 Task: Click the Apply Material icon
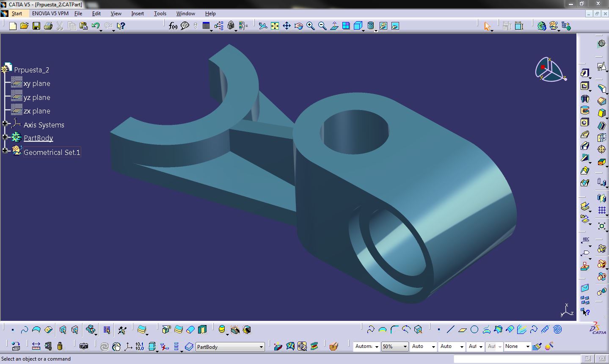[x=333, y=346]
